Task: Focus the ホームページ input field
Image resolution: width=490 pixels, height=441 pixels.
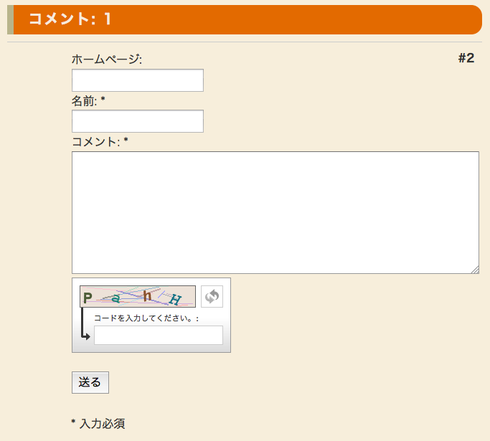Action: coord(138,80)
